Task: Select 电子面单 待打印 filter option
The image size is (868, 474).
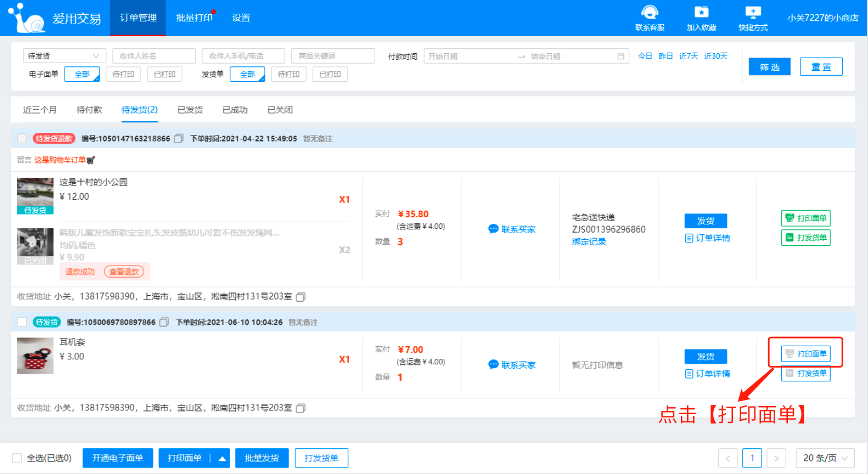Action: coord(123,74)
